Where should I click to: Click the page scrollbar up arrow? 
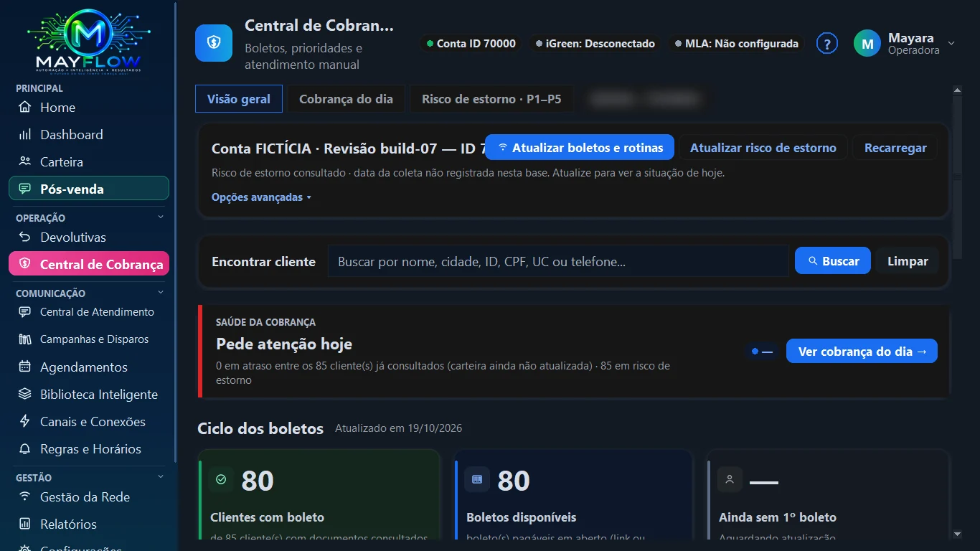[957, 90]
